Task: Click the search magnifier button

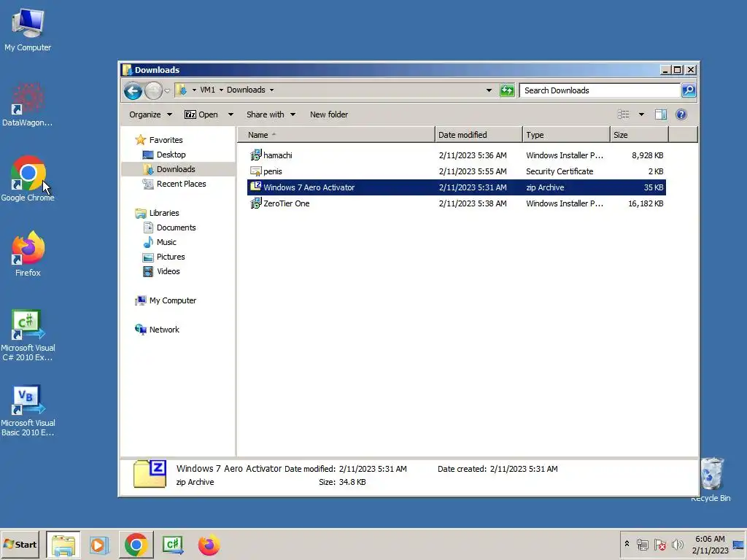Action: pyautogui.click(x=689, y=90)
